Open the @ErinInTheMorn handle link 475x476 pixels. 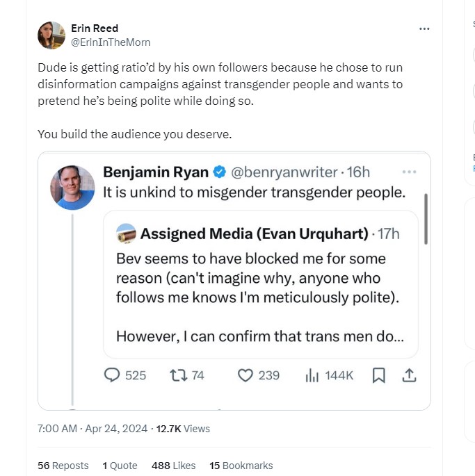pyautogui.click(x=111, y=42)
